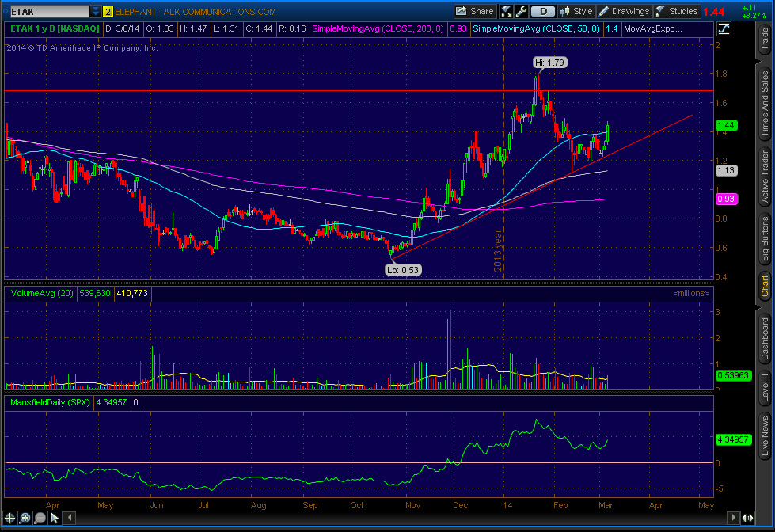Screen dimensions: 775x532
Task: Click the zoom in magnifier icon
Action: click(25, 518)
